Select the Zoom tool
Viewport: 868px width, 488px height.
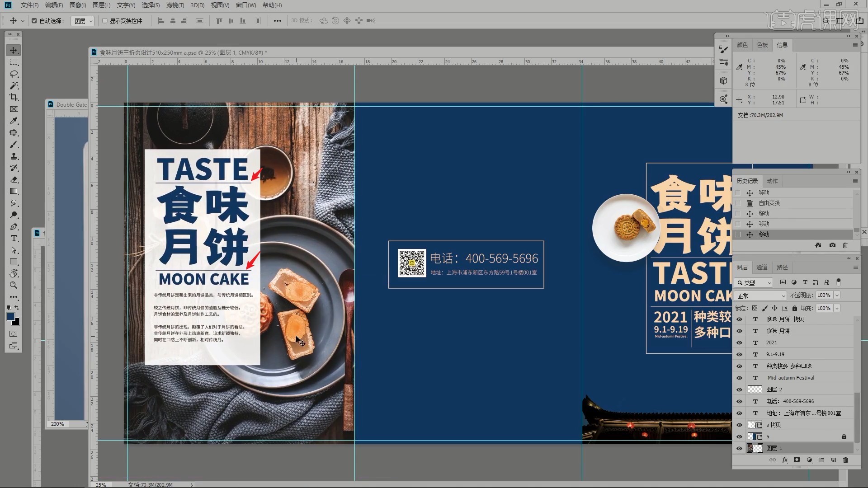tap(14, 285)
